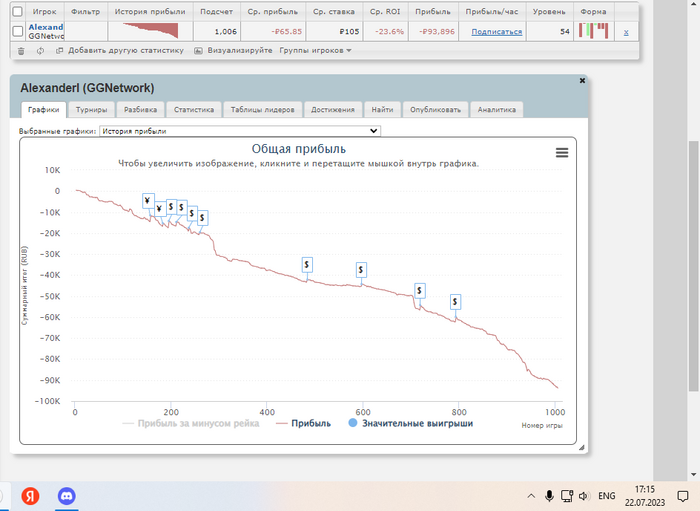Click the 'Подписаться' link
700x511 pixels.
pos(496,32)
